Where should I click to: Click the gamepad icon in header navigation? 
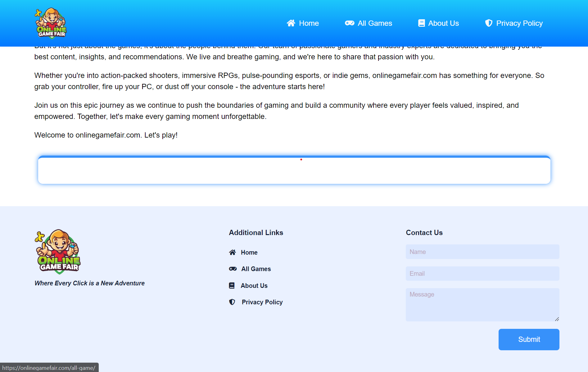(350, 23)
